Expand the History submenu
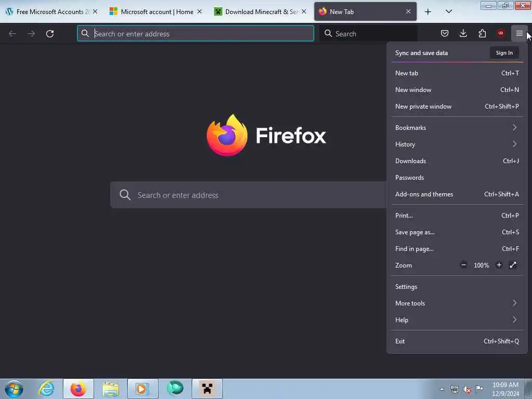 click(457, 144)
